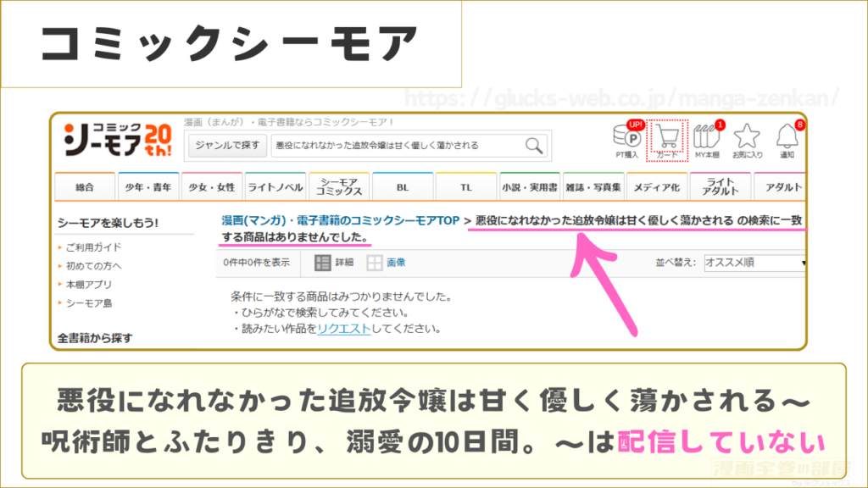868x488 pixels.
Task: Open 初めての方へ sidebar link
Action: (93, 265)
